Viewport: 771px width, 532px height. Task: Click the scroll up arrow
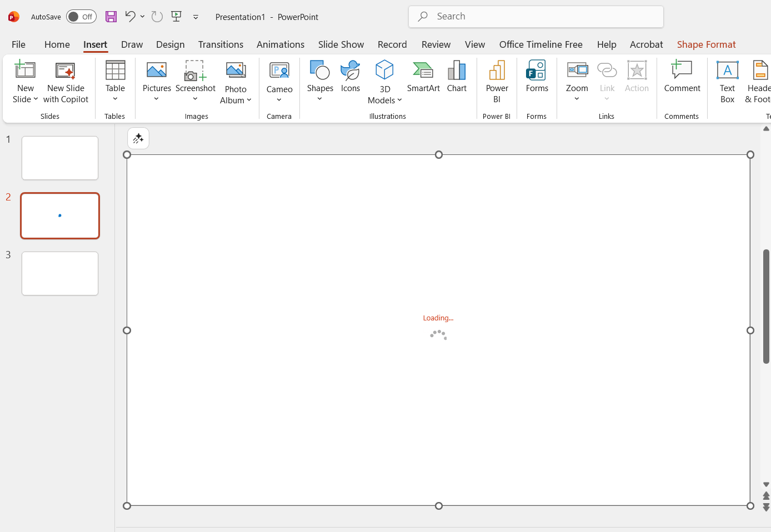coord(766,129)
